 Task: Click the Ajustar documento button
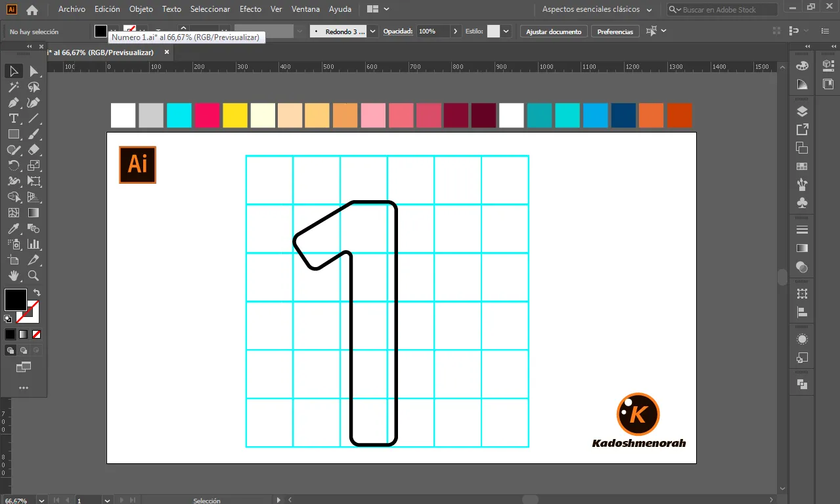pos(554,31)
